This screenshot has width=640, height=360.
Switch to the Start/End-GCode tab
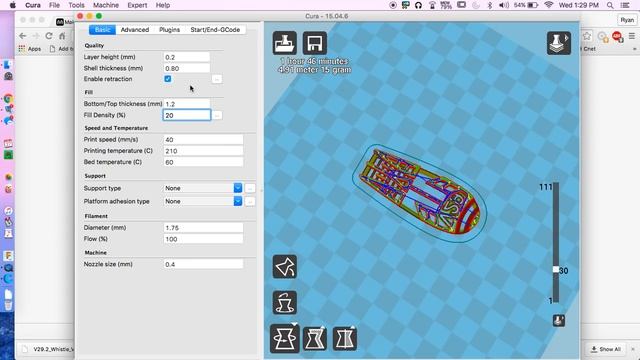point(215,30)
